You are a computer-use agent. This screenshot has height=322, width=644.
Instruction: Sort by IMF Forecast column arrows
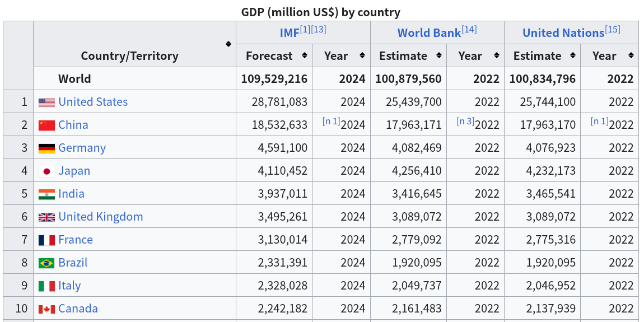[x=305, y=56]
